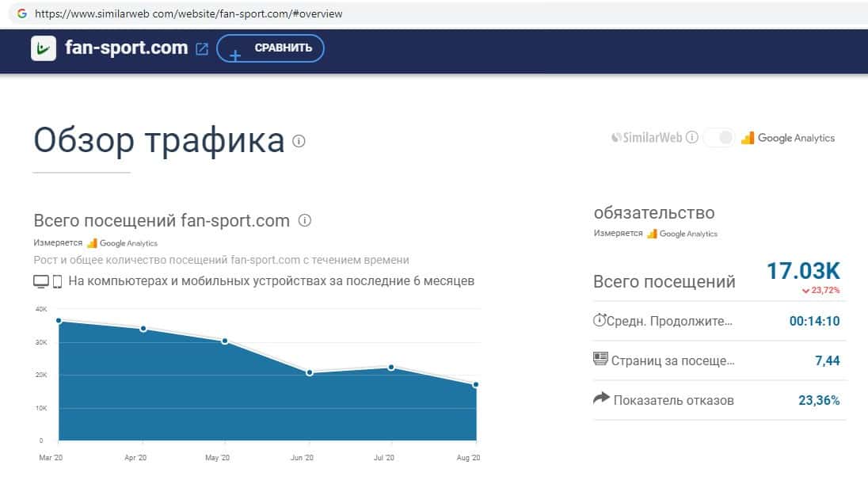
Task: Click the 23,36% bounce rate value
Action: click(x=819, y=401)
